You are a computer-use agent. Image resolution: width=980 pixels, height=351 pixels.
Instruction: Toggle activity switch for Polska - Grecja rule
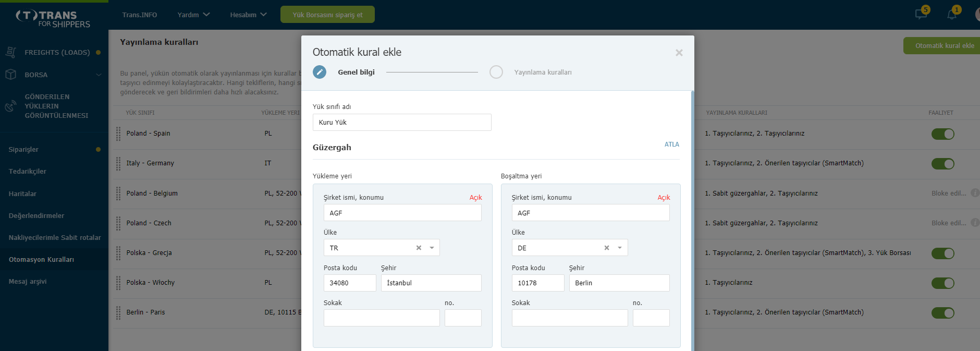point(943,253)
